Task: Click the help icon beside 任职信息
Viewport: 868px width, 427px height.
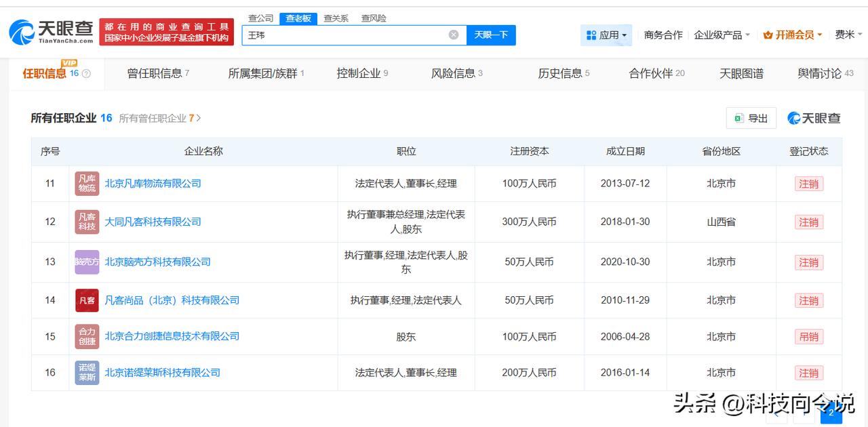Action: pos(86,74)
